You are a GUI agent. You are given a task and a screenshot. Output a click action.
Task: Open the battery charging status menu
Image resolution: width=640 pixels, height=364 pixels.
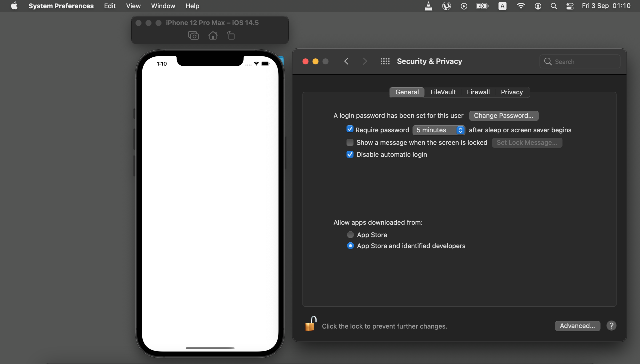pyautogui.click(x=482, y=6)
